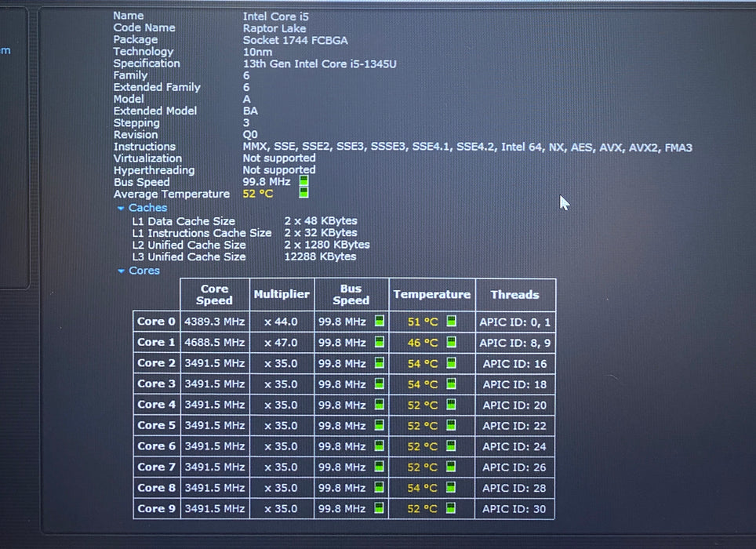Select the 'Raptor Lake' code name value
This screenshot has height=549, width=756.
[274, 28]
